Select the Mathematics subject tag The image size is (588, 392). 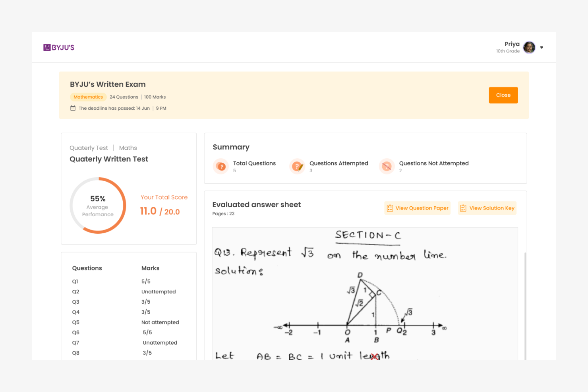[88, 97]
